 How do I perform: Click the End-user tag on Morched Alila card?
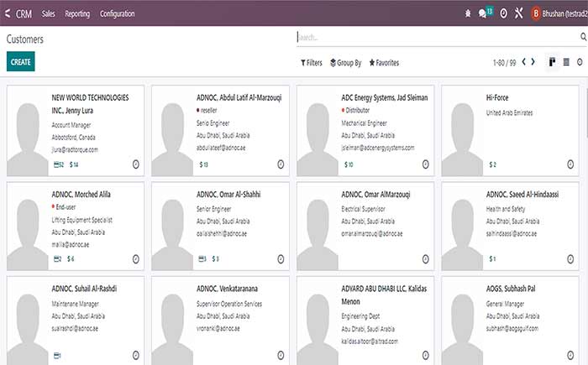pos(64,207)
